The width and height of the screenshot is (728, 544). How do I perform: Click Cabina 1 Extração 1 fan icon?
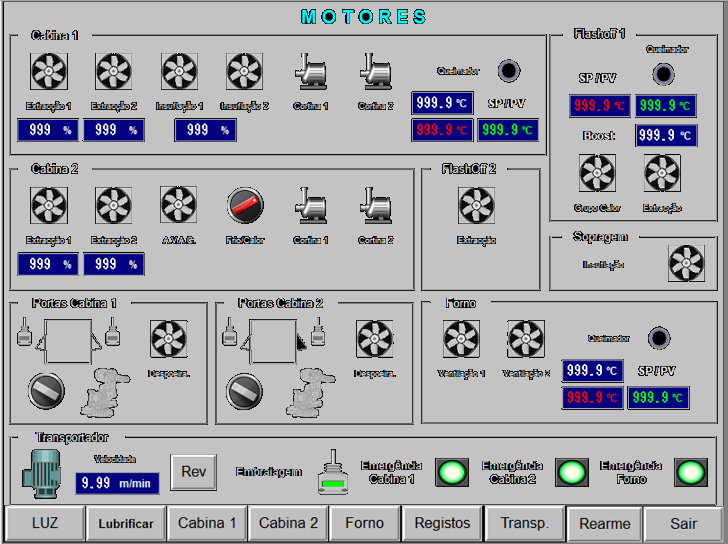tap(48, 72)
